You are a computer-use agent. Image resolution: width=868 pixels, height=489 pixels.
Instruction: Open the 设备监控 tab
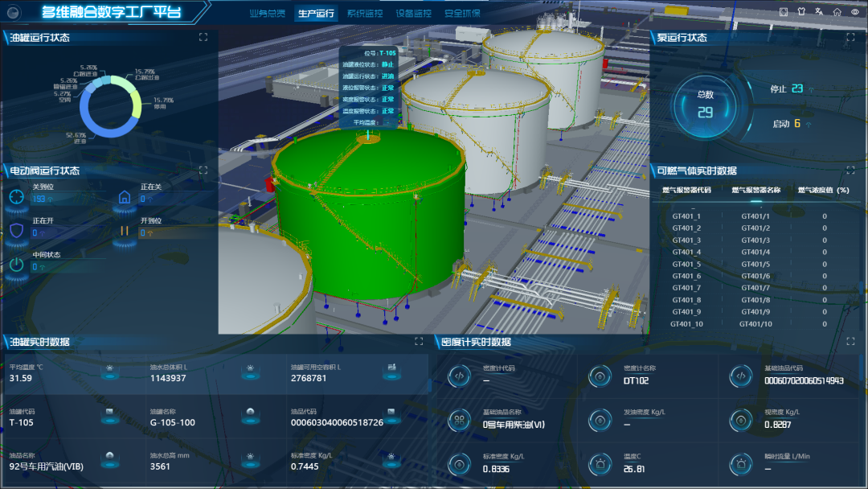pyautogui.click(x=413, y=14)
